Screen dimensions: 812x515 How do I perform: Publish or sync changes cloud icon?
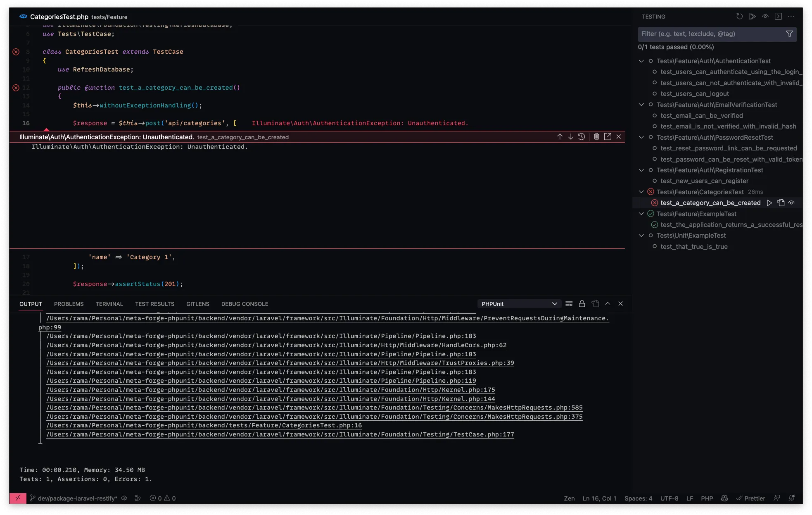124,498
